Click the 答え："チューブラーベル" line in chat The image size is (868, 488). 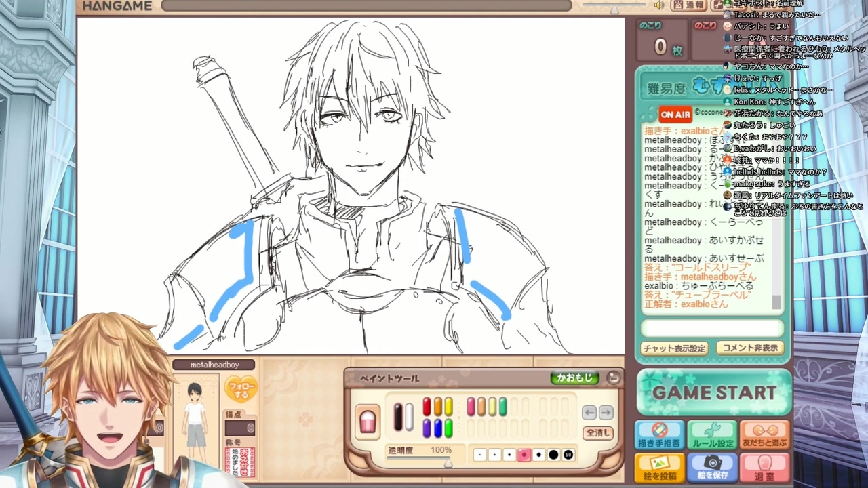[x=696, y=296]
